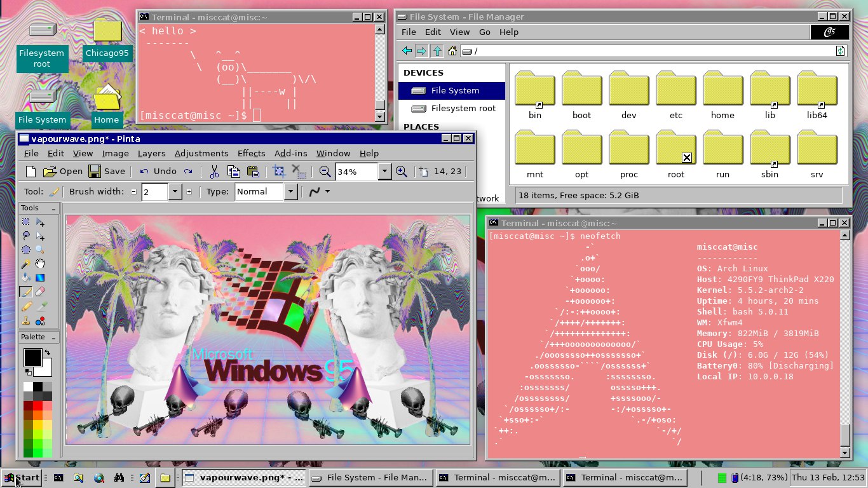Select the Clone Stamp tool
This screenshot has width=868, height=488.
pyautogui.click(x=26, y=320)
